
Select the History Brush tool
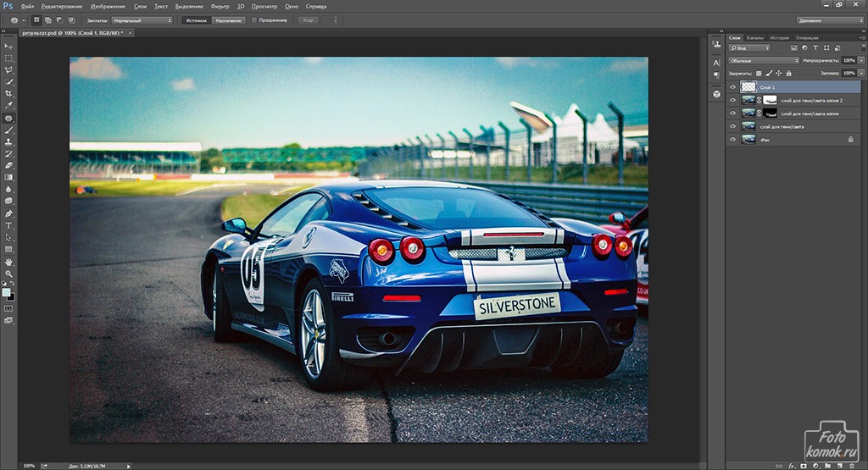pyautogui.click(x=8, y=154)
